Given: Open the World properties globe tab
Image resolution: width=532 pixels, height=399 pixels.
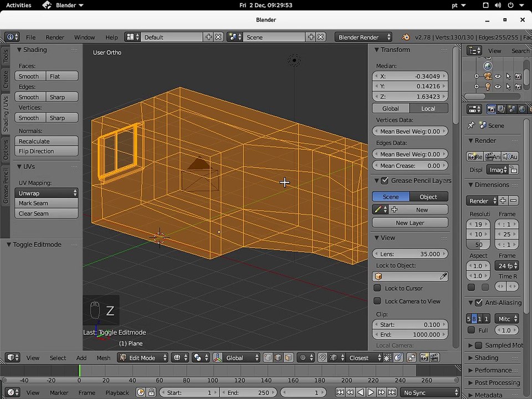Looking at the screenshot, I should (x=522, y=109).
